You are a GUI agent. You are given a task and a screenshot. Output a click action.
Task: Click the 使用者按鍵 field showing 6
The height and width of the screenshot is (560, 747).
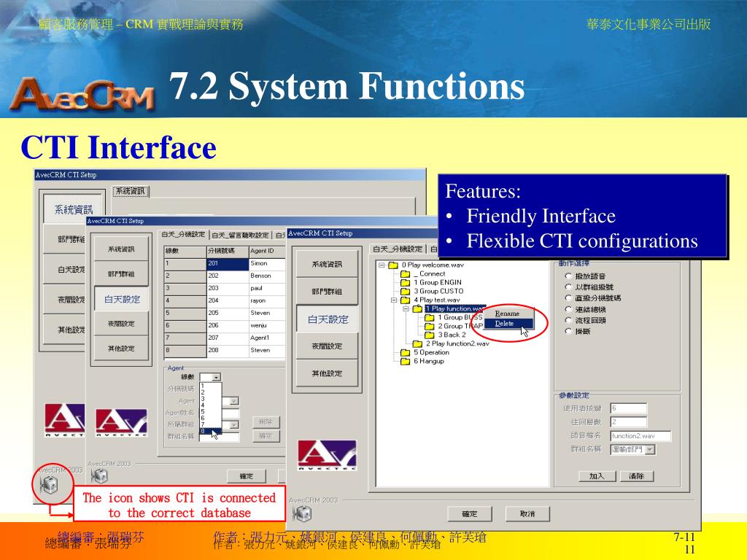[x=628, y=408]
